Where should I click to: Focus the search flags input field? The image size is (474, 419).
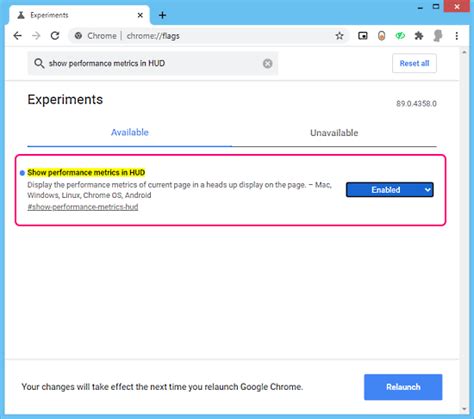click(153, 63)
